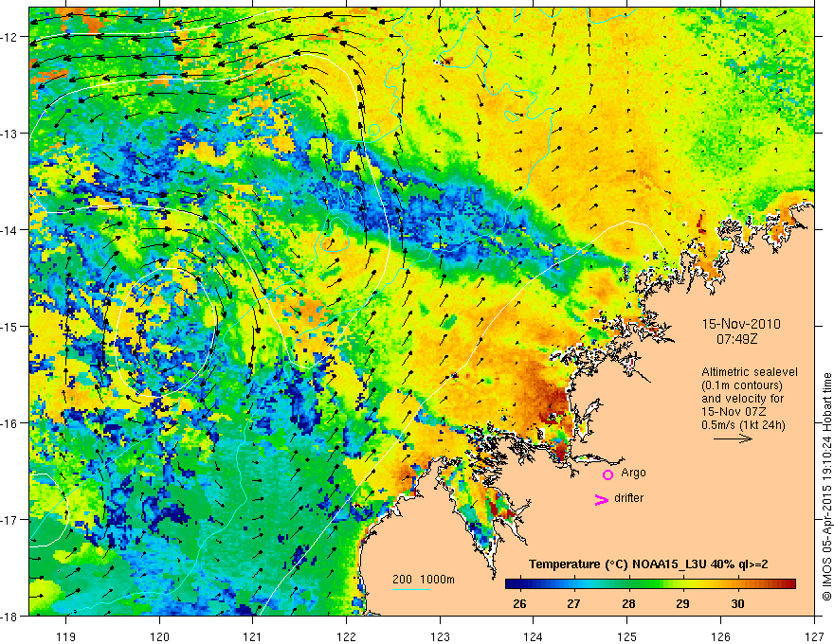This screenshot has width=834, height=644.
Task: Click longitude axis label 122
Action: [x=346, y=636]
